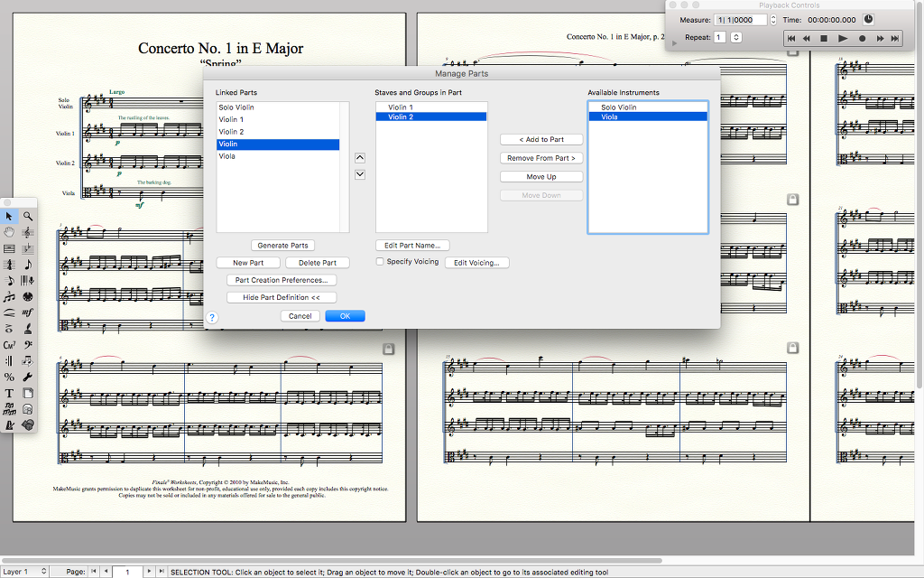Image resolution: width=924 pixels, height=578 pixels.
Task: Stop playback with the Stop button
Action: pos(825,38)
